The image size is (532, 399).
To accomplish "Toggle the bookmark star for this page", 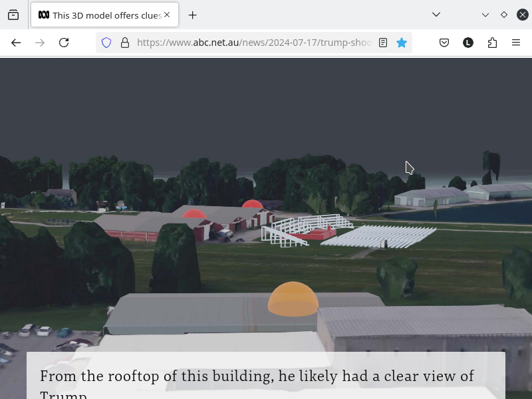I will coord(402,43).
